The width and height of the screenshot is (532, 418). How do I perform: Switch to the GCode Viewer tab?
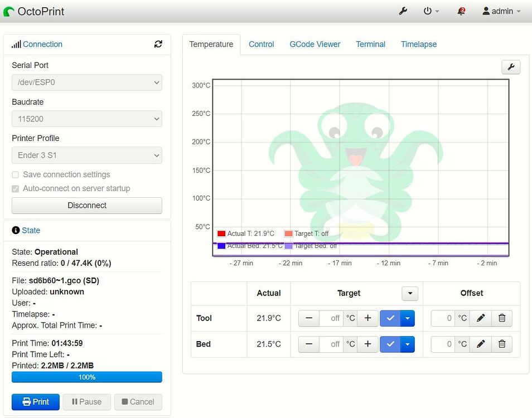coord(315,43)
